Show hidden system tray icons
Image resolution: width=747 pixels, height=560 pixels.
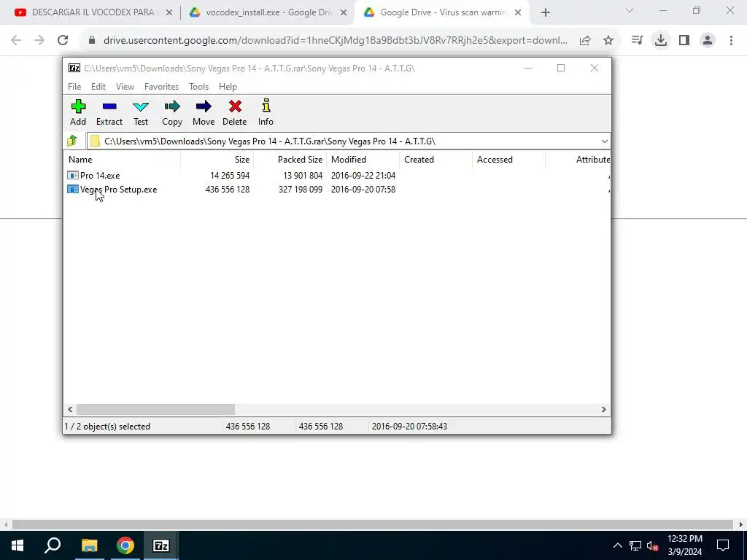[x=617, y=545]
